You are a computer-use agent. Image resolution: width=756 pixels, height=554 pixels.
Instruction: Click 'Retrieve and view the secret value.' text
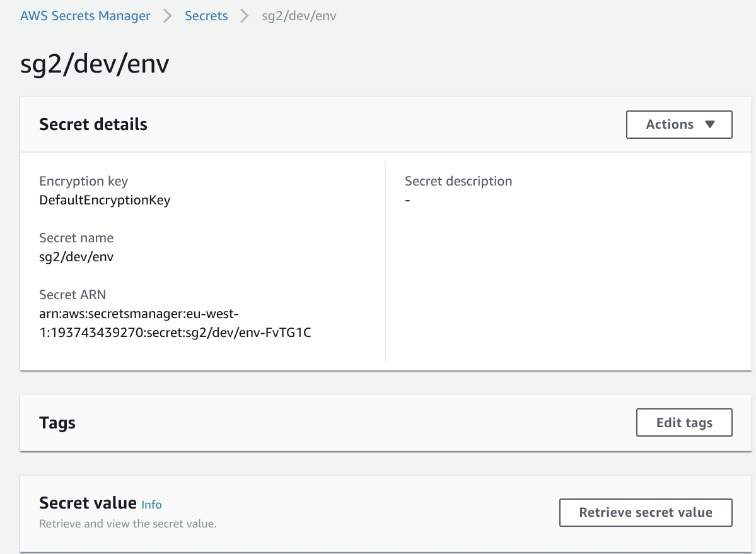tap(128, 524)
